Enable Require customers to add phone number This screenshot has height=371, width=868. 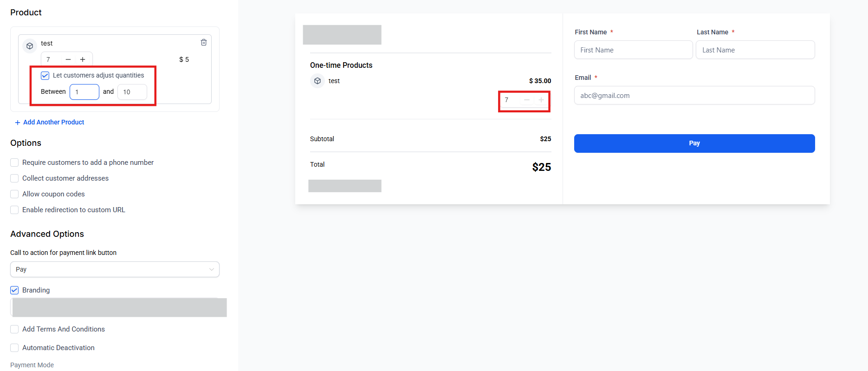pyautogui.click(x=14, y=163)
